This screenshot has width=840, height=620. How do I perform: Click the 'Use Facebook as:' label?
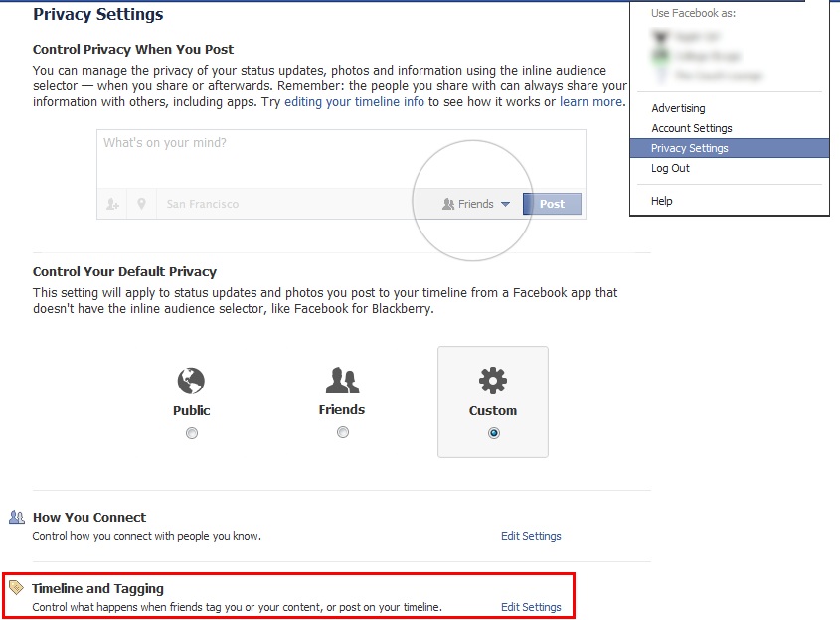pyautogui.click(x=693, y=13)
